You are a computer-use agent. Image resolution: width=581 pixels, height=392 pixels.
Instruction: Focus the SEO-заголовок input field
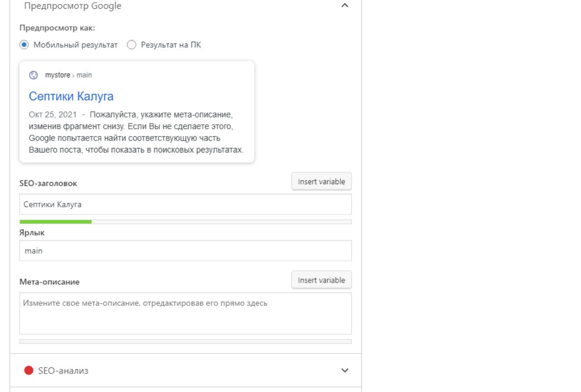186,205
